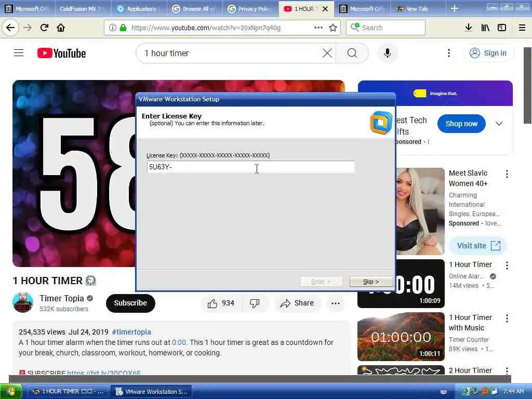532x399 pixels.
Task: Open page actions three-dot menu in address bar
Action: point(318,28)
